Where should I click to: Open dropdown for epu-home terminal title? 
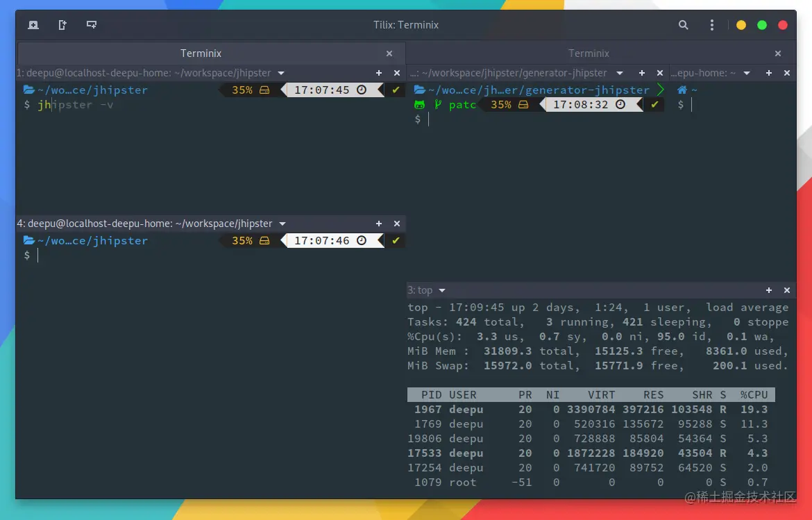[747, 73]
